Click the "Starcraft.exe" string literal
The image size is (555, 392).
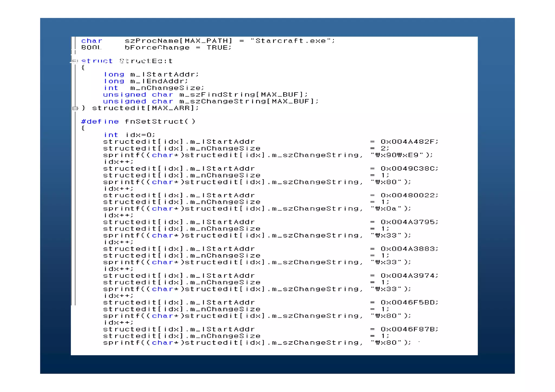(292, 41)
